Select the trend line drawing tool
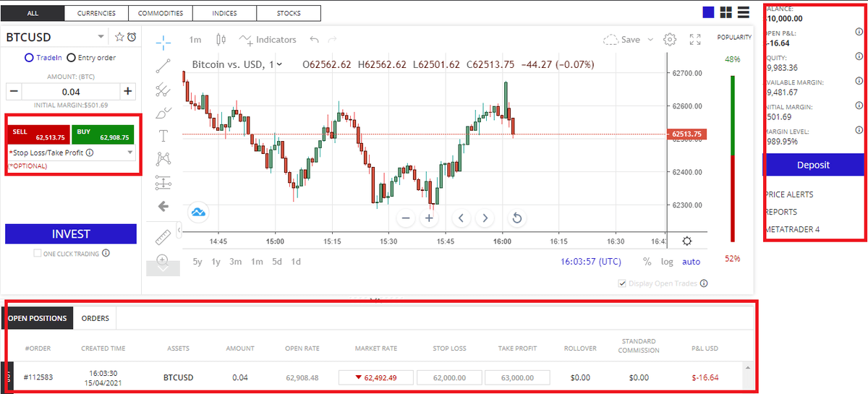 click(163, 65)
